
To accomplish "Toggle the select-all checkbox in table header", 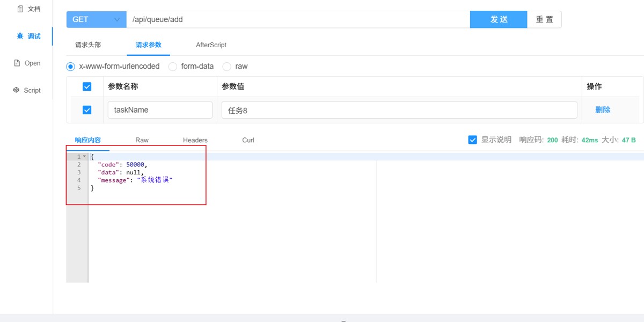I will point(87,86).
